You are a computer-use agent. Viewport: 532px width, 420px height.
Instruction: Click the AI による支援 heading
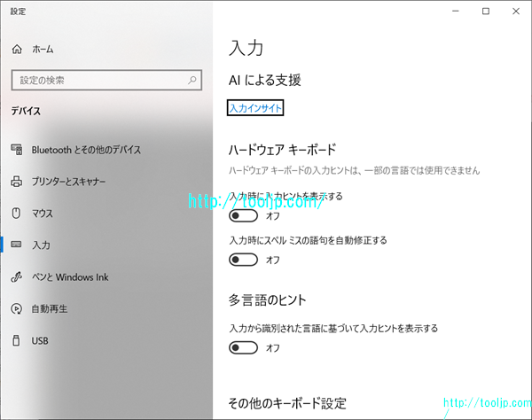[264, 81]
